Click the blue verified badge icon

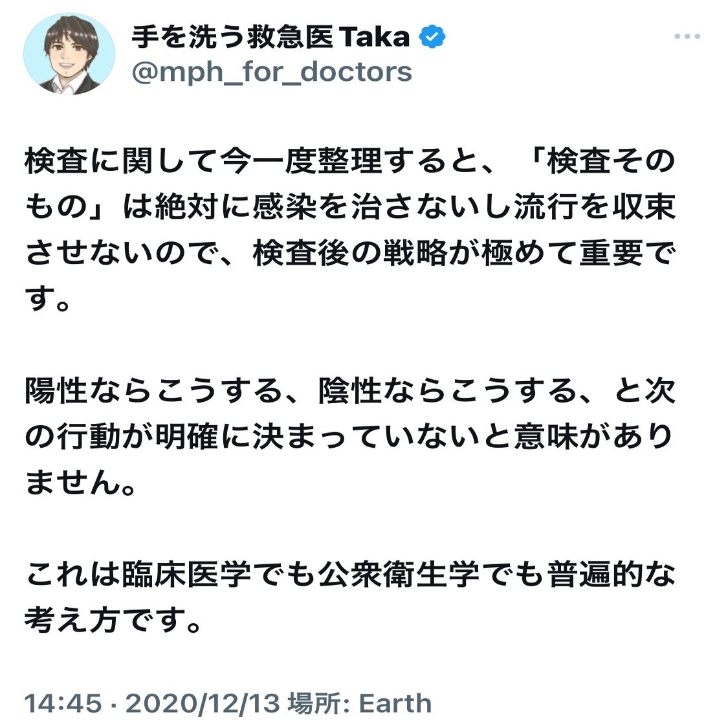432,37
